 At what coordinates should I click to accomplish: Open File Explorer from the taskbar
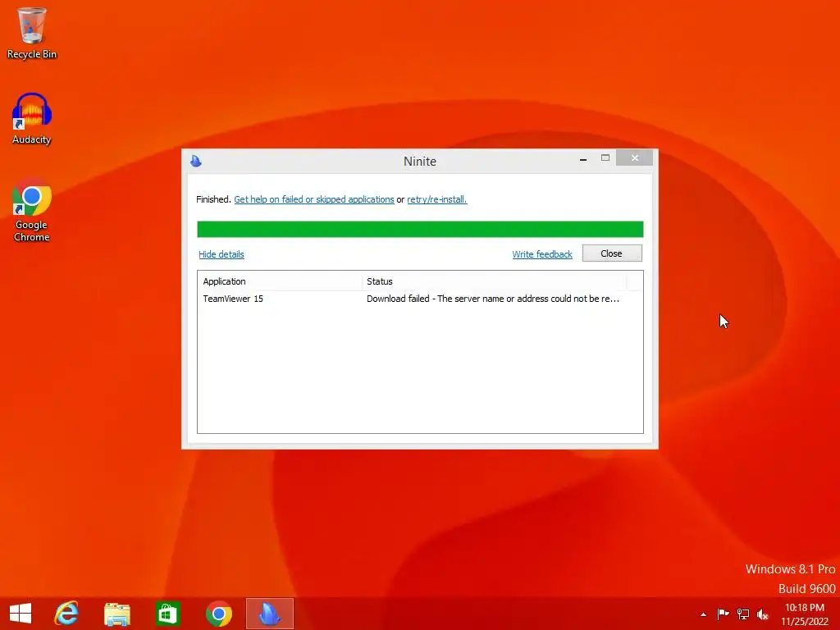tap(116, 614)
